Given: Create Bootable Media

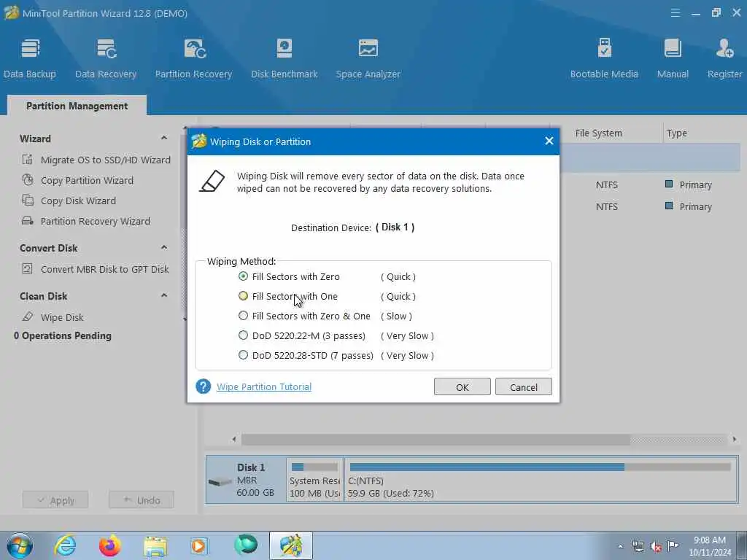Looking at the screenshot, I should pos(604,58).
